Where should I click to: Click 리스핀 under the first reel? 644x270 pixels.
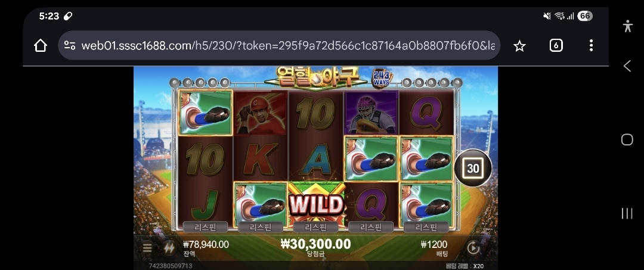point(205,227)
